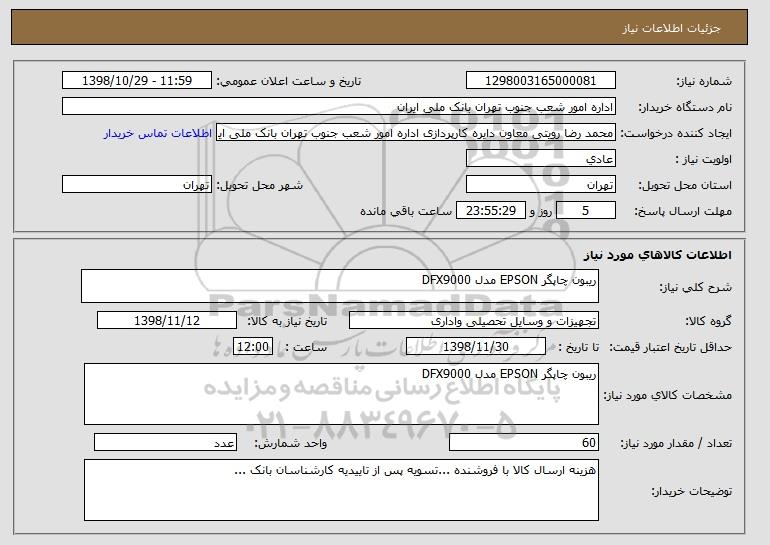Click the label ایجاد کننده درخواست

pyautogui.click(x=676, y=133)
